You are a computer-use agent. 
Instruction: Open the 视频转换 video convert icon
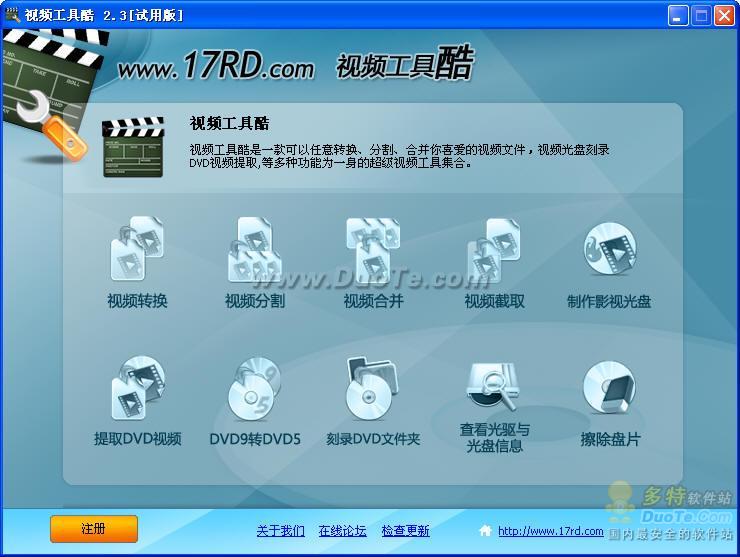[137, 249]
